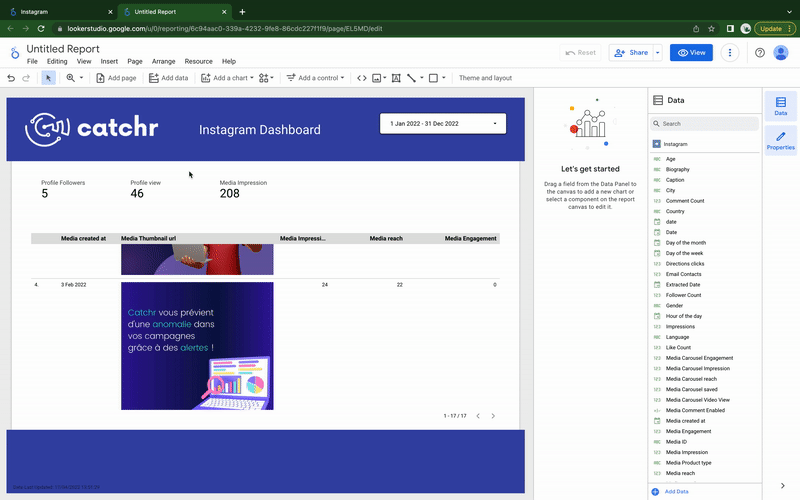Open the date range picker dropdown
800x500 pixels.
[443, 124]
